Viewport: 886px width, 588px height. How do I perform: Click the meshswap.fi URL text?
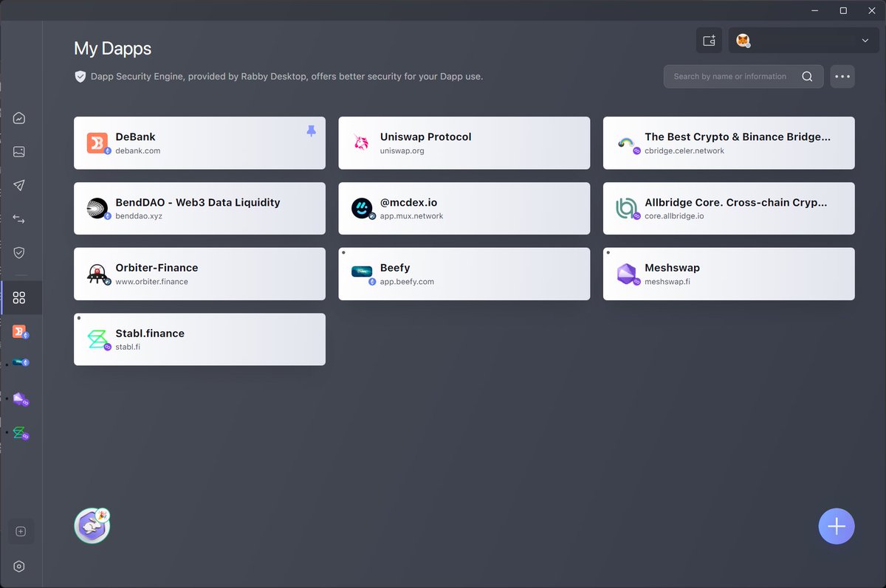(667, 282)
